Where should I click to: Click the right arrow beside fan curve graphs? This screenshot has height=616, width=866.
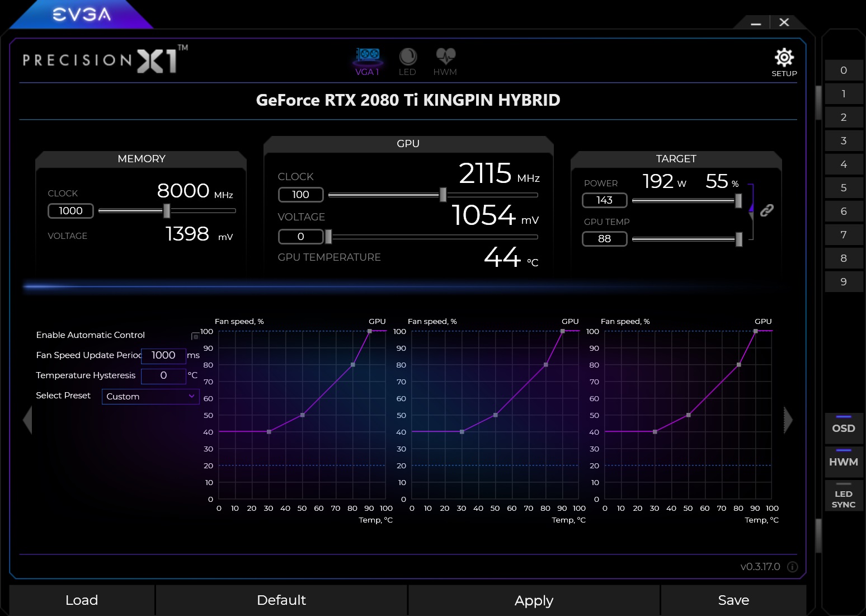[788, 419]
